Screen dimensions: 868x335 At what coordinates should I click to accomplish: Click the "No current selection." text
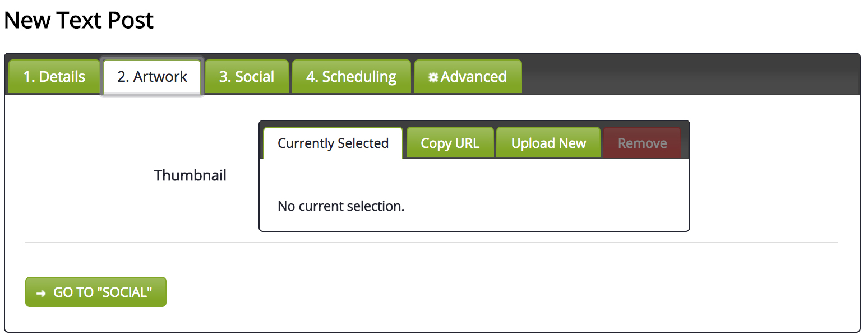341,206
